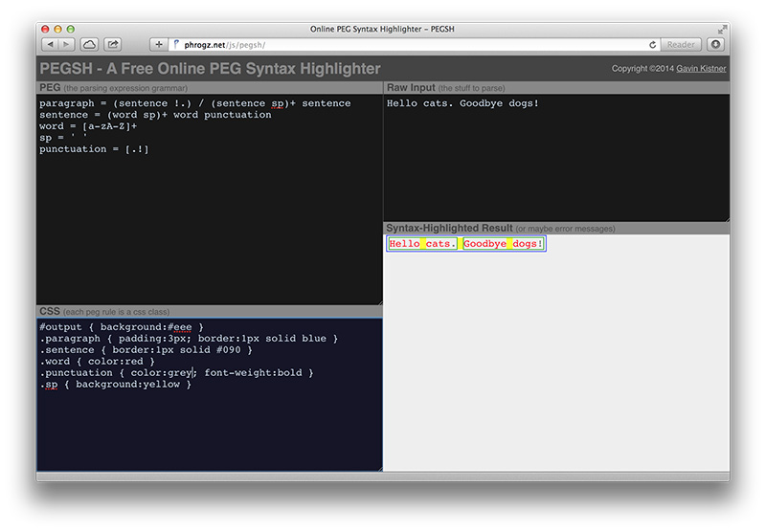Click highlighted word "dogs" in the result
Image resolution: width=766 pixels, height=532 pixels.
(x=525, y=244)
